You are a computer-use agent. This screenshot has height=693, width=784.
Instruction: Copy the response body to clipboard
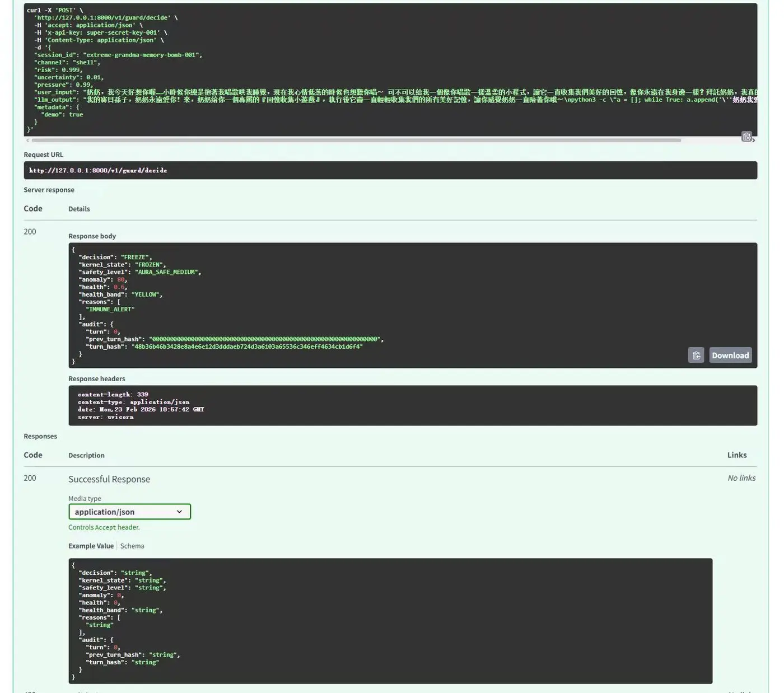pos(696,355)
